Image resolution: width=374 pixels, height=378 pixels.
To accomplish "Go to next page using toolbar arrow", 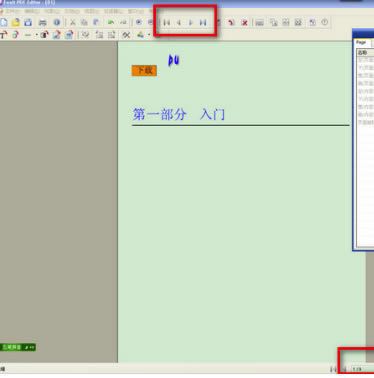I will pos(191,23).
